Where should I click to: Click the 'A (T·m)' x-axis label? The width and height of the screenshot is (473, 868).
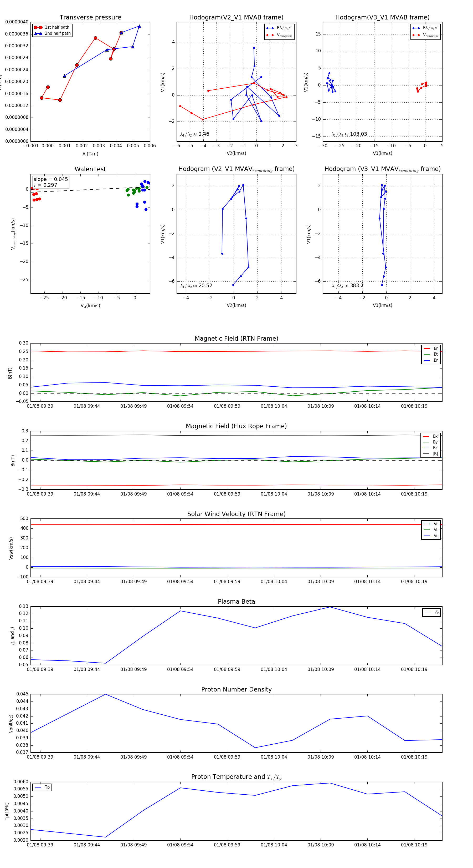90,154
